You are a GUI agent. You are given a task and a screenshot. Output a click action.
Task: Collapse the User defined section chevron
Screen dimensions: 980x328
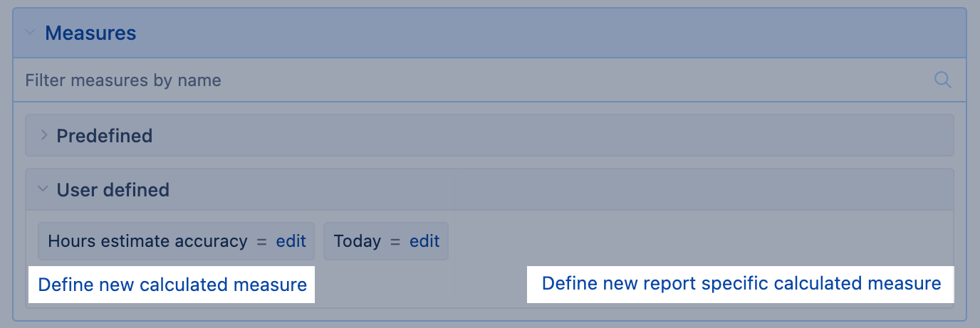click(x=43, y=189)
